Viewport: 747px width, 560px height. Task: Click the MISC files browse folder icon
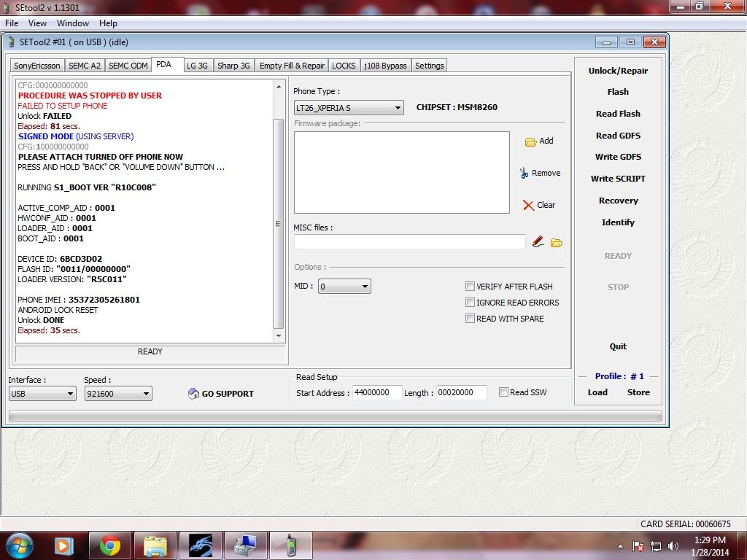point(557,243)
